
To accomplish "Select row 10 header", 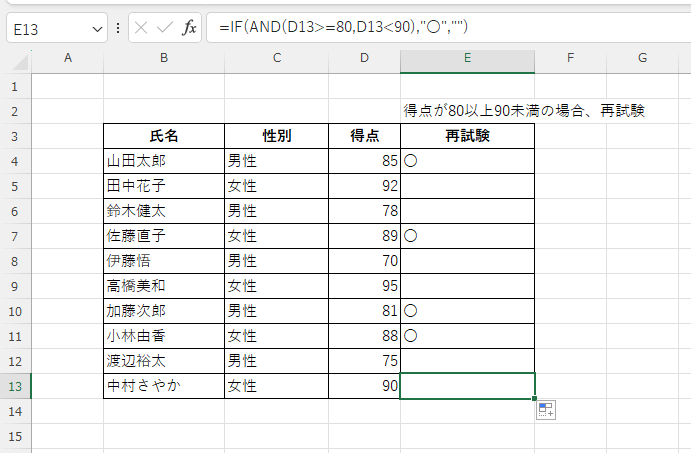I will [x=15, y=312].
